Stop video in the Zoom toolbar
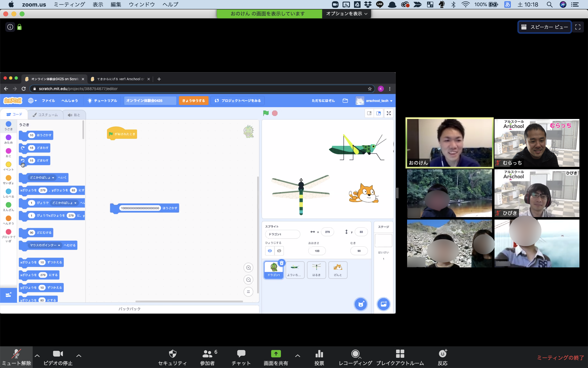 coord(58,357)
